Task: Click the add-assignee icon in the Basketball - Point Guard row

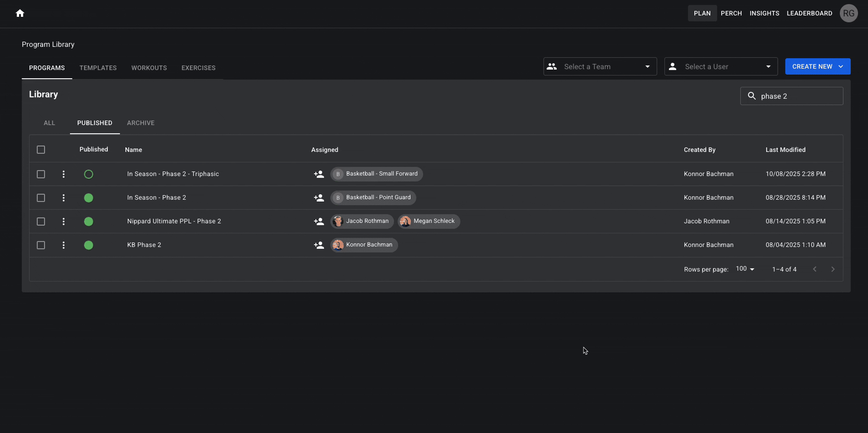Action: pyautogui.click(x=319, y=198)
